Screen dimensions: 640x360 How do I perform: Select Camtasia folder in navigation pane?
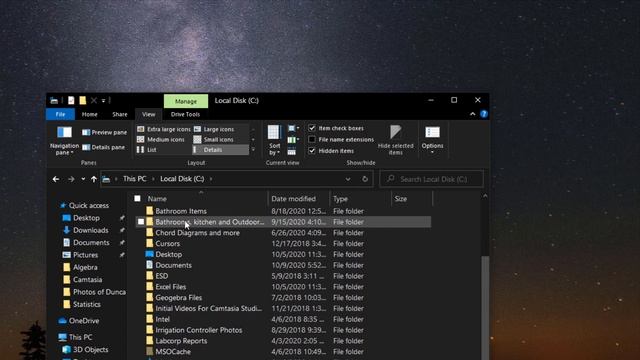[83, 280]
